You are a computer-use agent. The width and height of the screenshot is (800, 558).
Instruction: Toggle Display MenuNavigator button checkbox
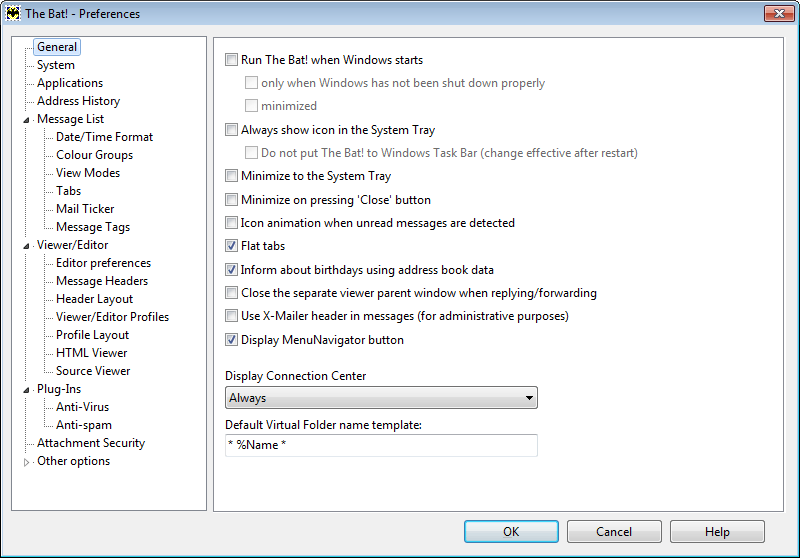(x=232, y=340)
